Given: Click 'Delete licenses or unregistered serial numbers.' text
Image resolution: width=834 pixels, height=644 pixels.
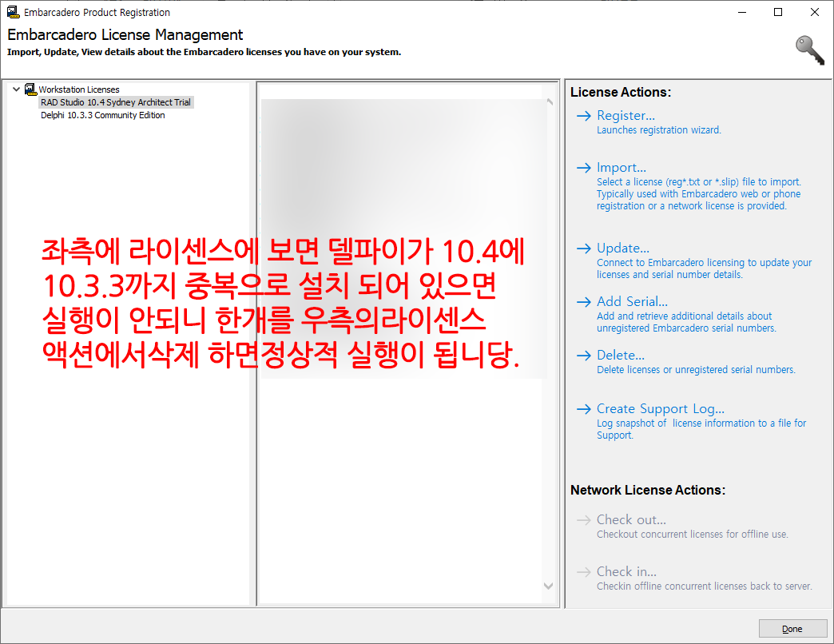Looking at the screenshot, I should [696, 370].
